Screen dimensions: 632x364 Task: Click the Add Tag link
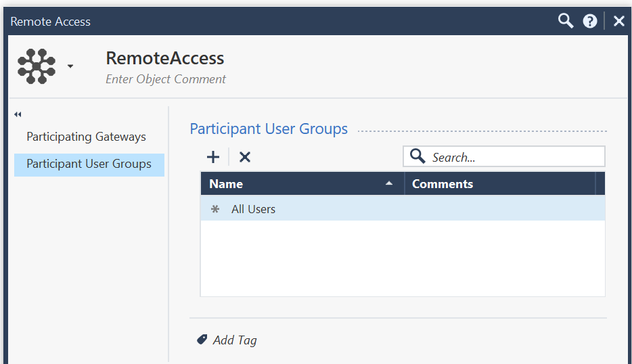235,340
